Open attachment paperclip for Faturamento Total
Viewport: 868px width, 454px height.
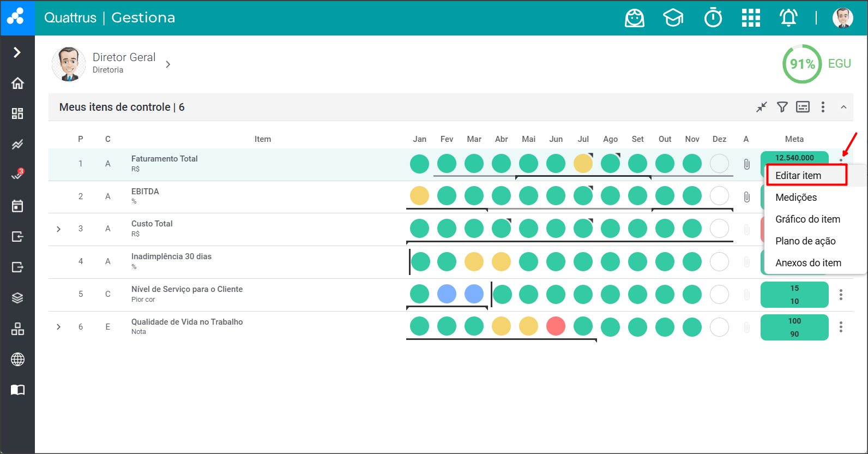click(x=746, y=164)
